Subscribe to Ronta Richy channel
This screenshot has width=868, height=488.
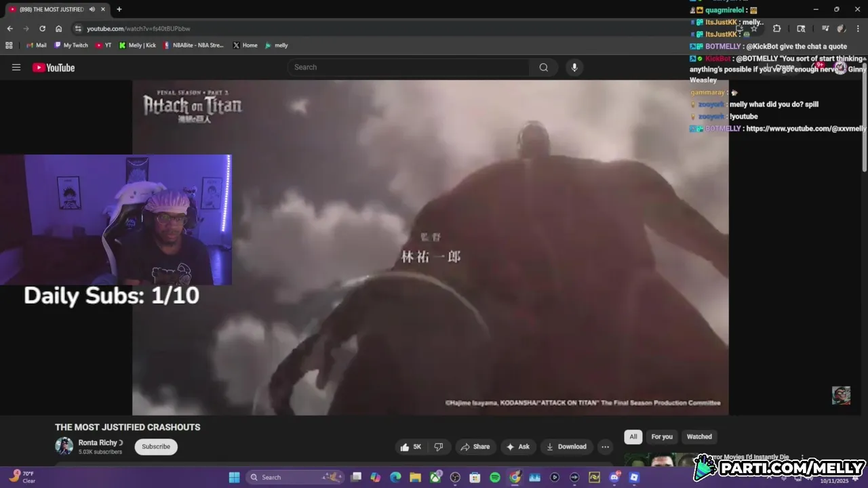(156, 447)
